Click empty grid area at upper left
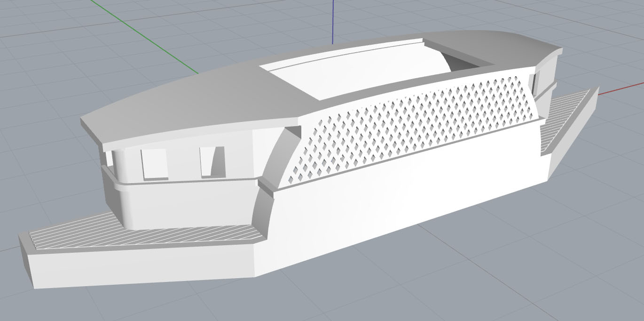644x321 pixels. click(x=47, y=47)
